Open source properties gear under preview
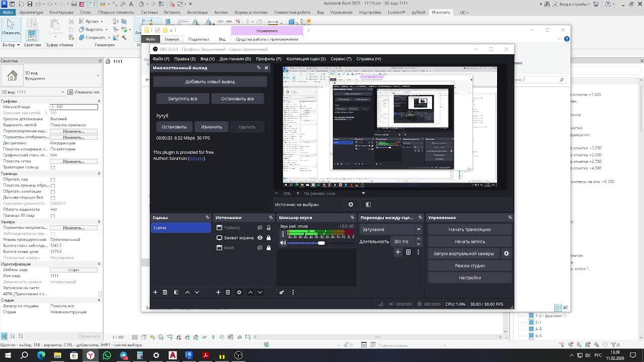Screen dimensions: 644x362 click(x=351, y=205)
